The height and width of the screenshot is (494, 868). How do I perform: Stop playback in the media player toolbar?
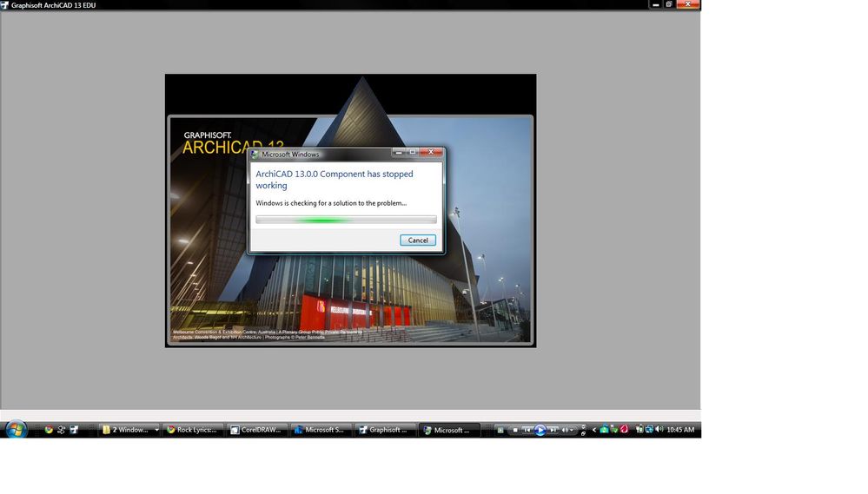(x=515, y=430)
